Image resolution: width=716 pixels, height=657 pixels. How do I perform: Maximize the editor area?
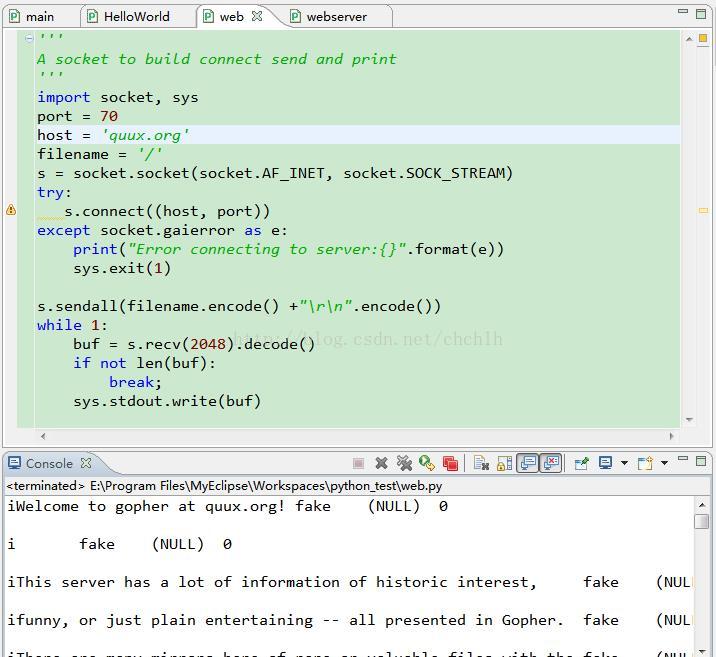tap(701, 14)
